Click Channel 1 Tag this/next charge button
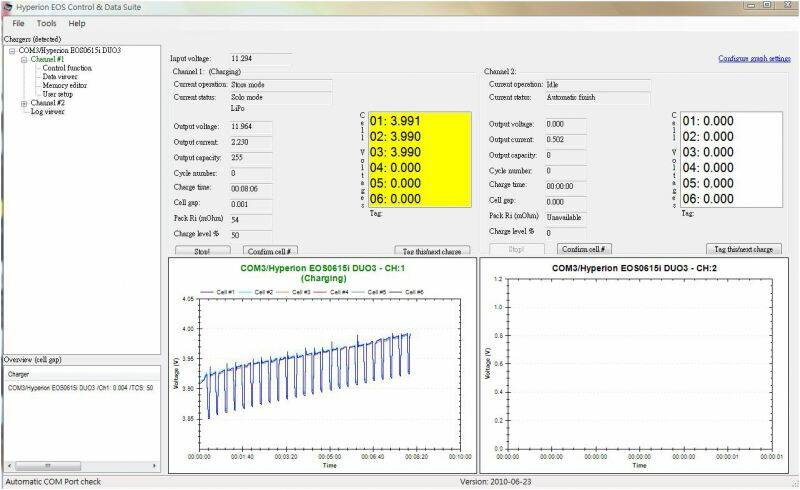This screenshot has width=800, height=490. (x=432, y=251)
